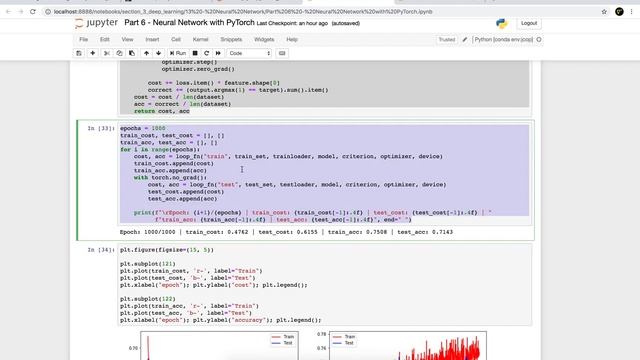Open the Cell menu
The height and width of the screenshot is (360, 640).
point(176,40)
